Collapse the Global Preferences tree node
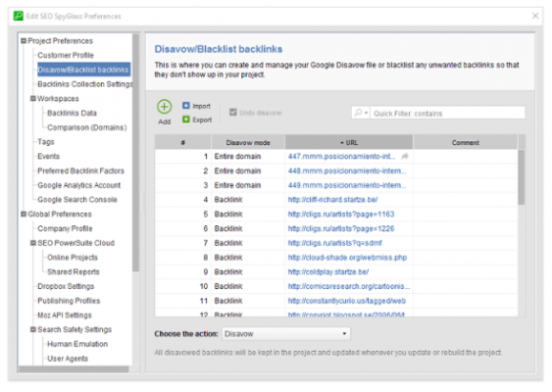Screen dimensions: 552x392 [x=24, y=214]
